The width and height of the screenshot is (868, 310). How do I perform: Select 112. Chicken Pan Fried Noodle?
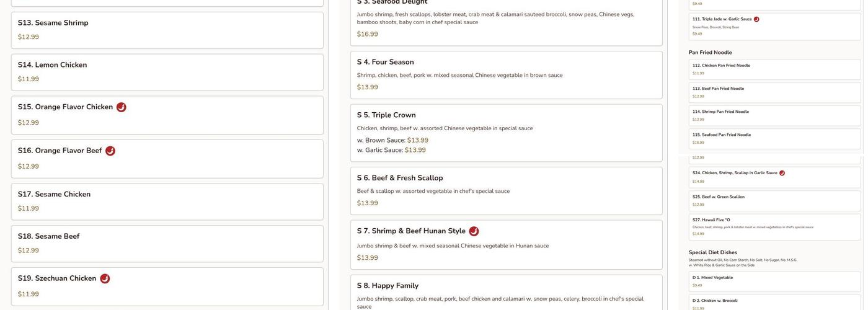tap(774, 69)
